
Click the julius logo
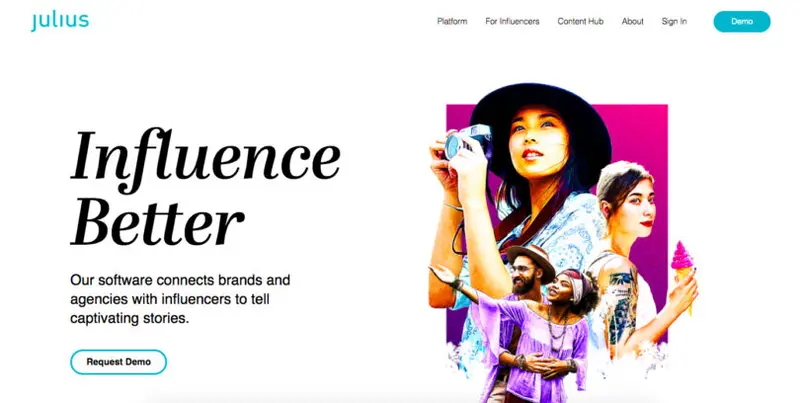pyautogui.click(x=60, y=21)
